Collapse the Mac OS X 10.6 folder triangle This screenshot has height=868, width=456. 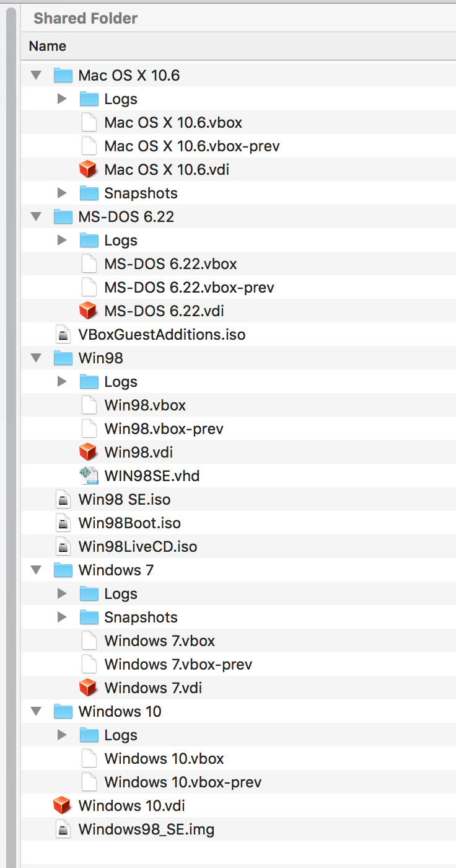36,76
